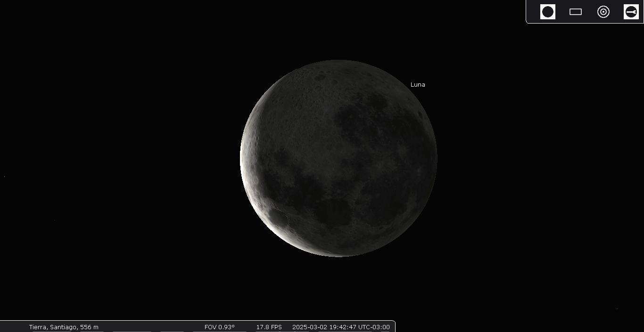Toggle the Telrad concentric circles sight
The width and height of the screenshot is (644, 332).
(x=603, y=12)
